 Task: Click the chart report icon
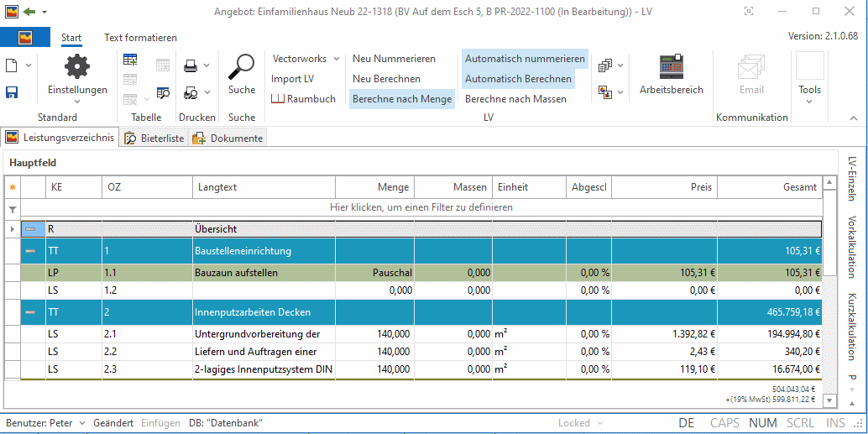pyautogui.click(x=605, y=92)
